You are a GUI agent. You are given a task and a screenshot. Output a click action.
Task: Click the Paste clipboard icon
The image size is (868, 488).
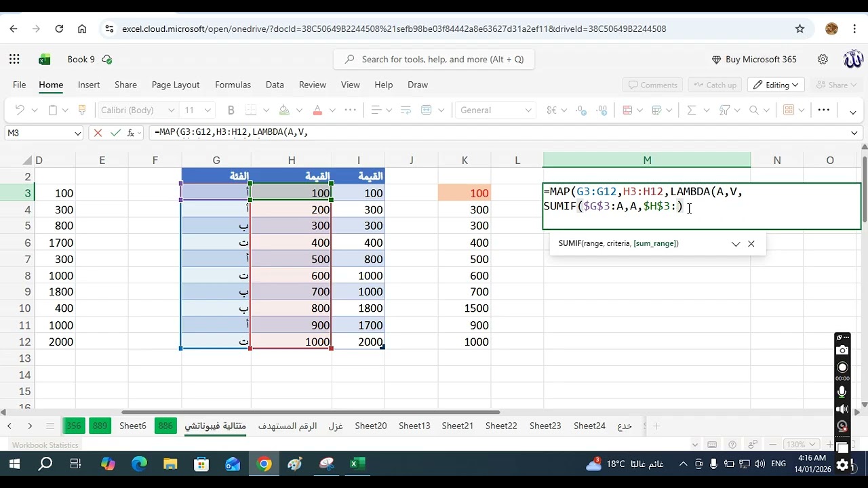53,110
